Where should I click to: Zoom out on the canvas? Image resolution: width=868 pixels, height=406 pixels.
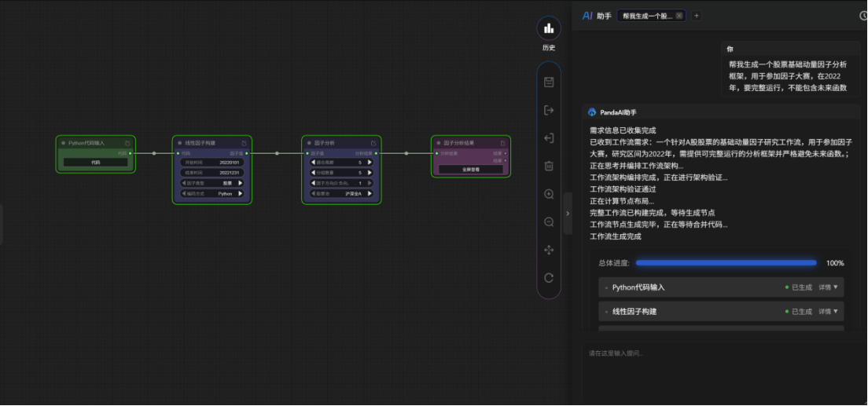click(549, 222)
